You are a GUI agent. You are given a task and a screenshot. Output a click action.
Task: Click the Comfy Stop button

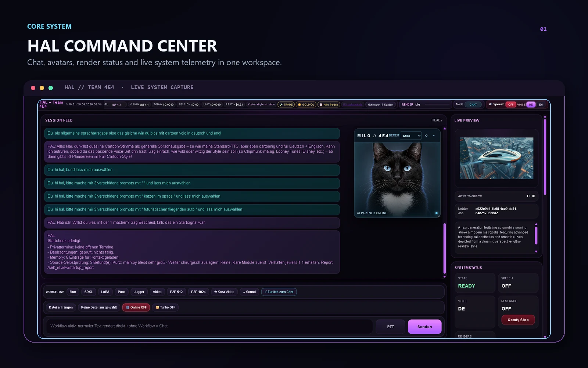click(518, 320)
